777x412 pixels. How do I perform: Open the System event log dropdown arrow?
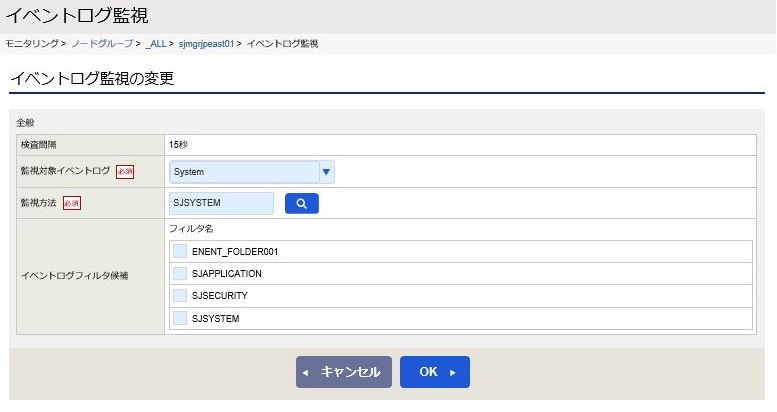[326, 172]
